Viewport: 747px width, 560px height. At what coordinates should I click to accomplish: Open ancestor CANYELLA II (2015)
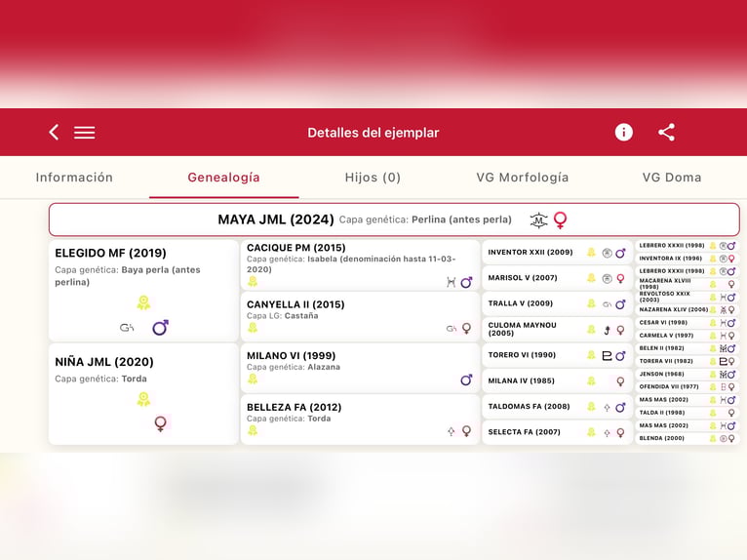(295, 304)
